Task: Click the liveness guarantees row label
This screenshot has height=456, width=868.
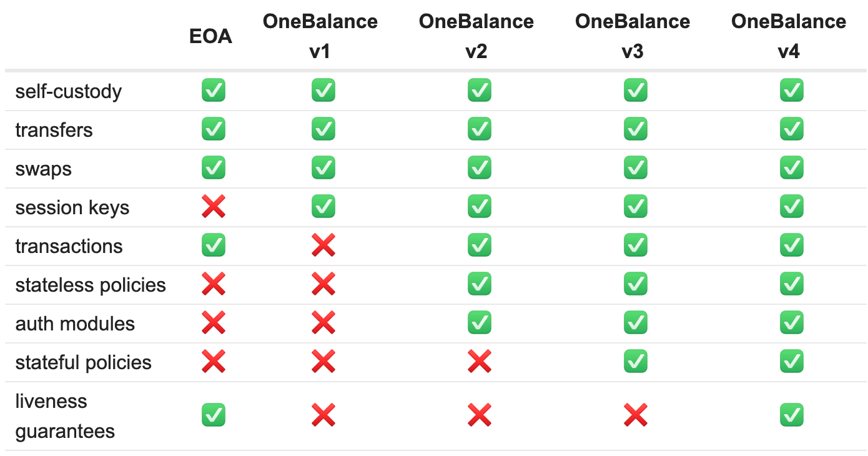Action: (65, 416)
